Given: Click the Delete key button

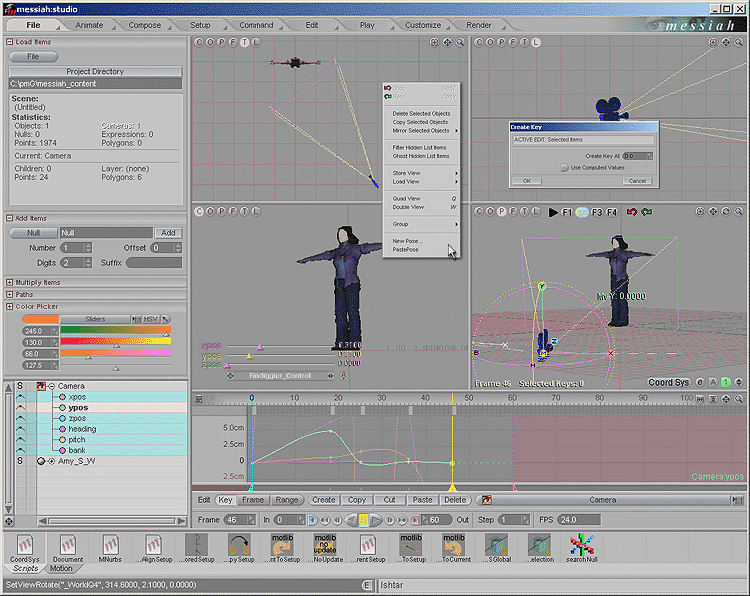Looking at the screenshot, I should pyautogui.click(x=455, y=500).
